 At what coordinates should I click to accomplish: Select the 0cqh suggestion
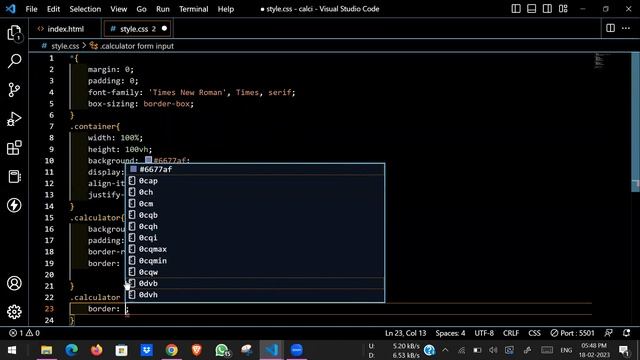coord(255,227)
